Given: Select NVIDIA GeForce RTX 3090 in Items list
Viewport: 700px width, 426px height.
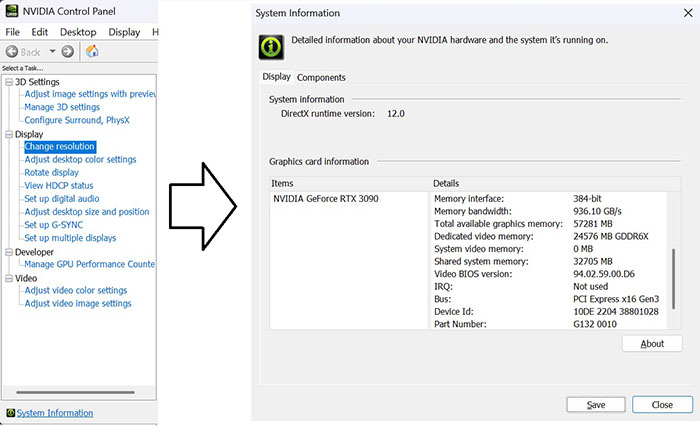Looking at the screenshot, I should pos(325,199).
